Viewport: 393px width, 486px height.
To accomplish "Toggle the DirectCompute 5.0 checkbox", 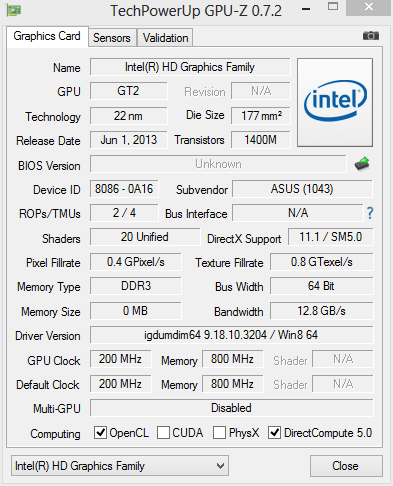I will coord(275,433).
